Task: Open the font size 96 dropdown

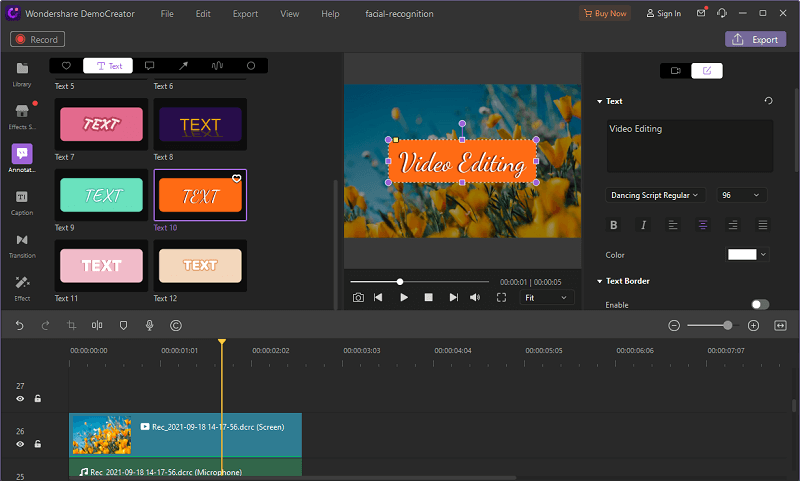Action: click(741, 195)
